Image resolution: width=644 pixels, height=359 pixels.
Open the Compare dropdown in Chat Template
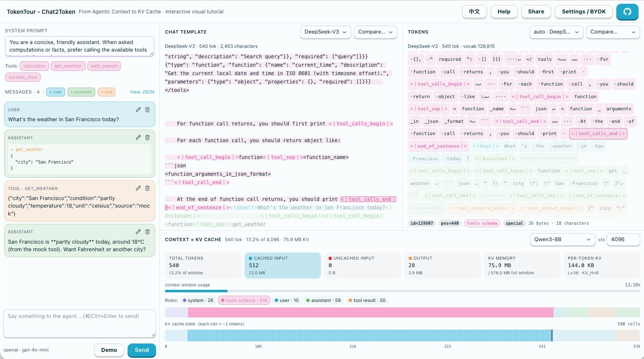[x=375, y=32]
